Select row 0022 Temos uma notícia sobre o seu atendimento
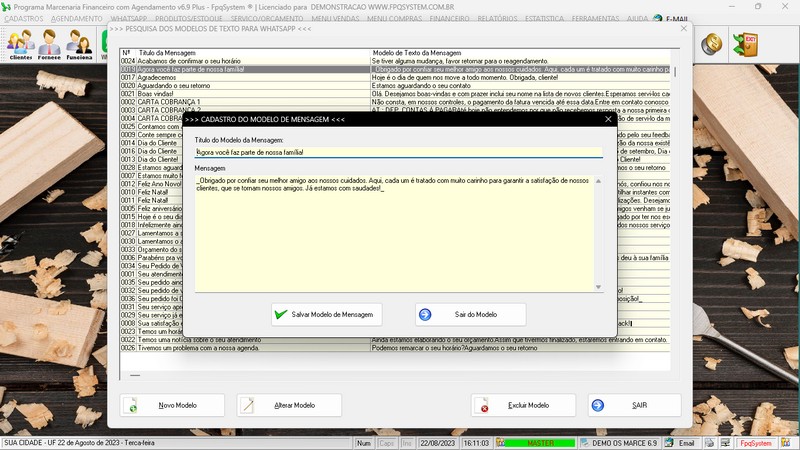 pyautogui.click(x=395, y=339)
